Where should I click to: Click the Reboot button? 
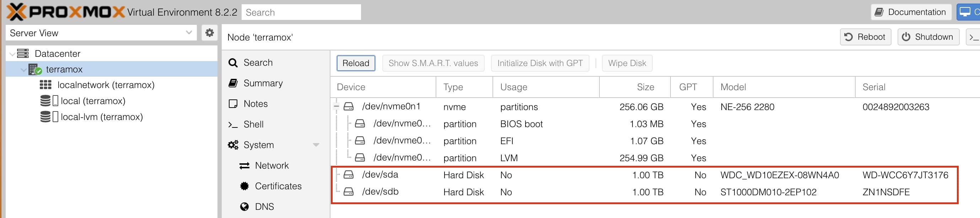[865, 37]
